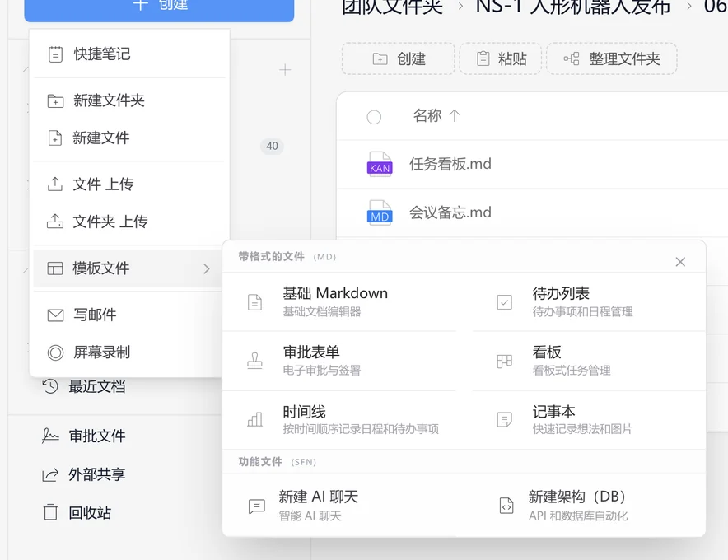Click the MD file icon for 会议备忘.md
This screenshot has width=728, height=560.
pyautogui.click(x=380, y=212)
